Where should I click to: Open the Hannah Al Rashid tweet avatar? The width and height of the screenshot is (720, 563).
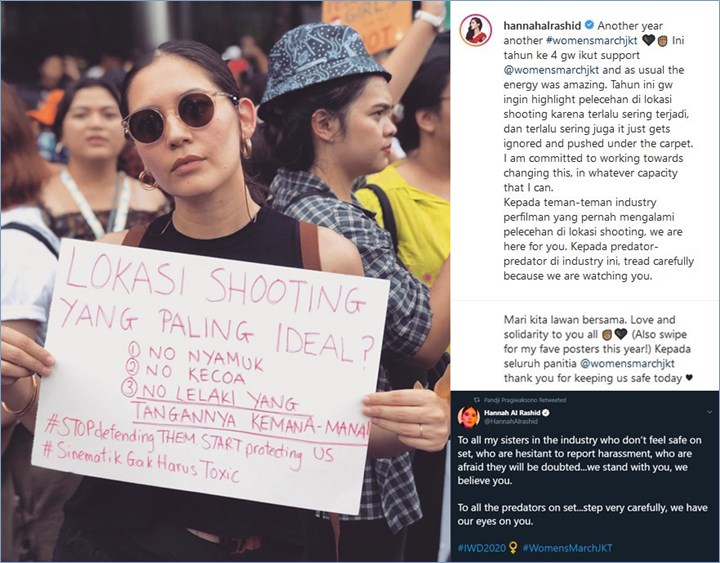click(x=468, y=417)
